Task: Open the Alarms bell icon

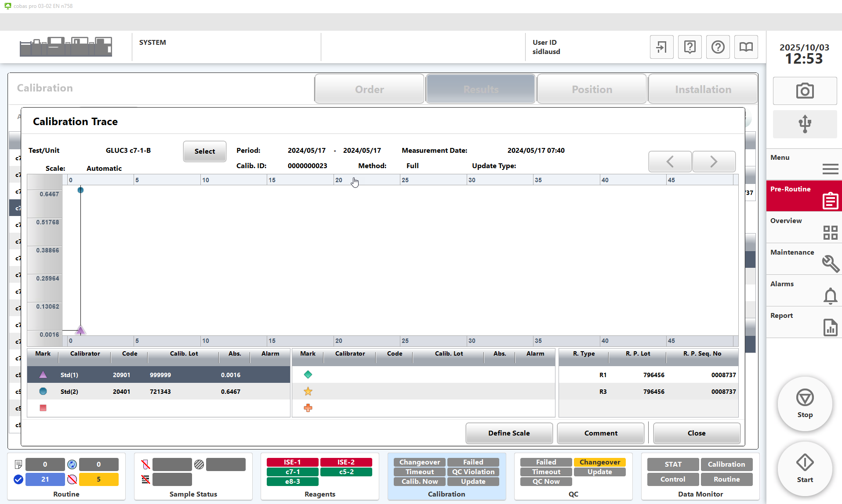Action: click(x=830, y=296)
